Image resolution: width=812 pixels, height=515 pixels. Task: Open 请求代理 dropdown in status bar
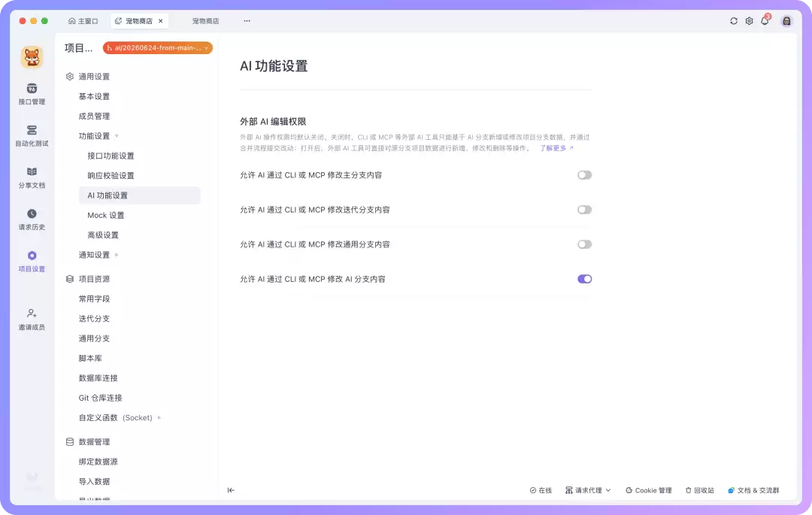588,490
